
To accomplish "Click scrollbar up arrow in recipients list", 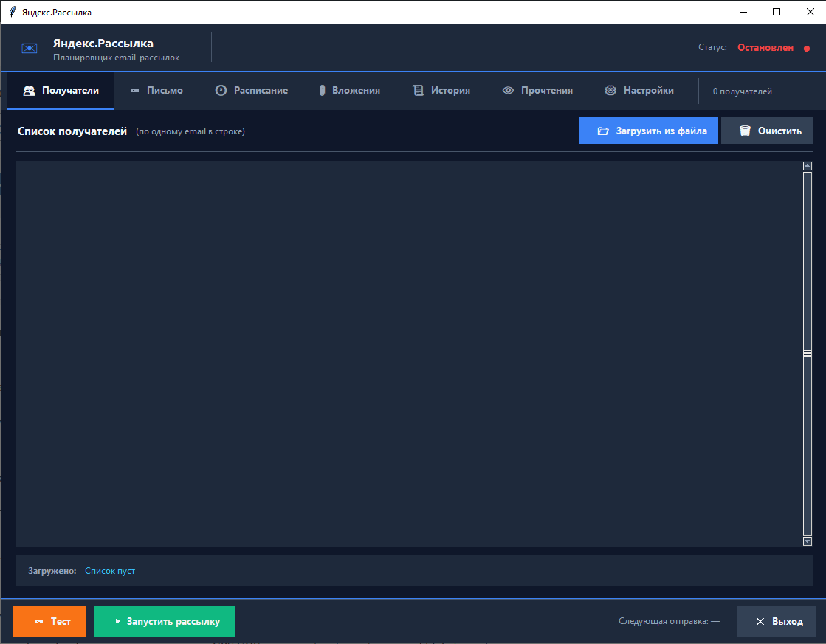I will point(807,166).
